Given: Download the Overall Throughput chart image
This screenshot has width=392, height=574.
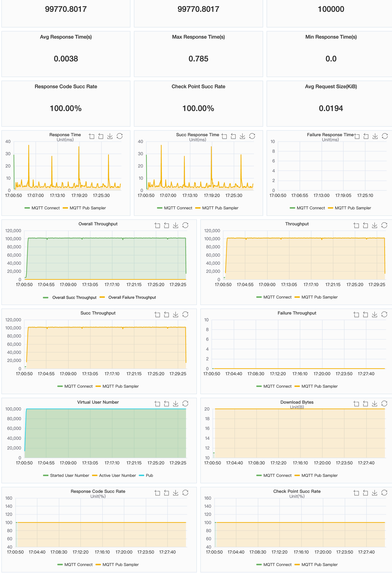Looking at the screenshot, I should [176, 225].
